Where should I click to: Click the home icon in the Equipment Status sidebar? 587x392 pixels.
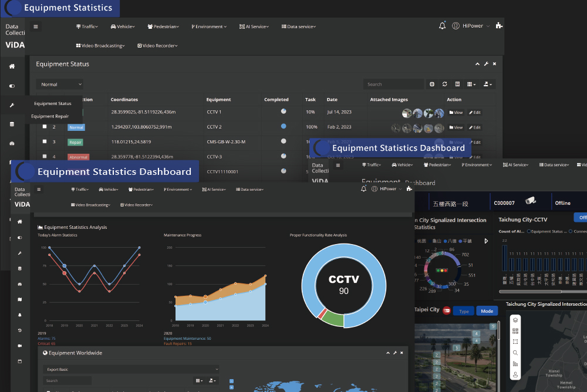point(12,66)
